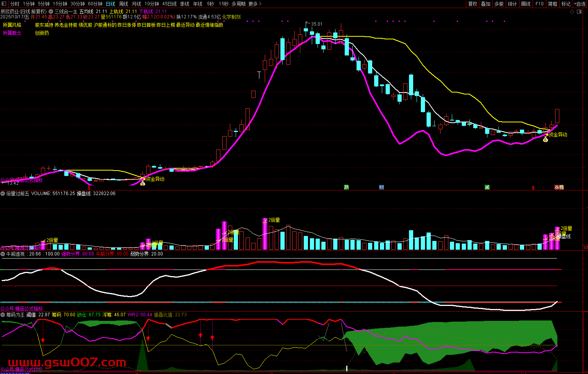Click the 涨榜 marker at chart bottom
588x374 pixels.
point(559,187)
